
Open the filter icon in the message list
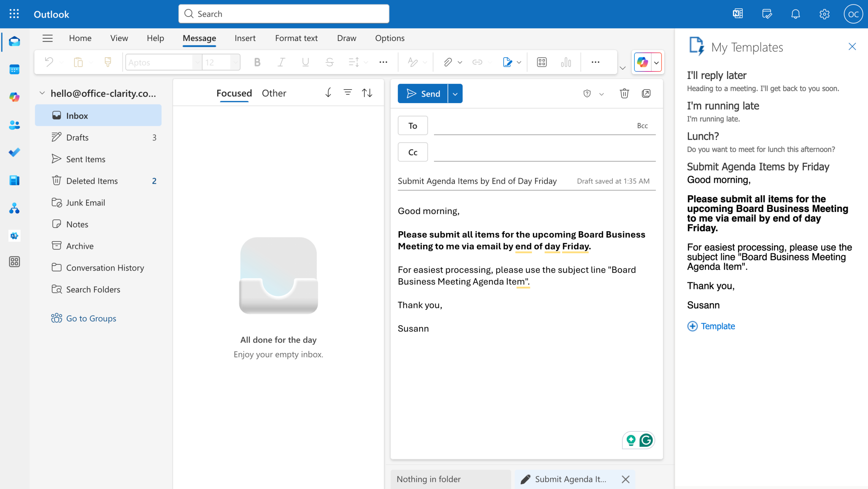click(348, 92)
